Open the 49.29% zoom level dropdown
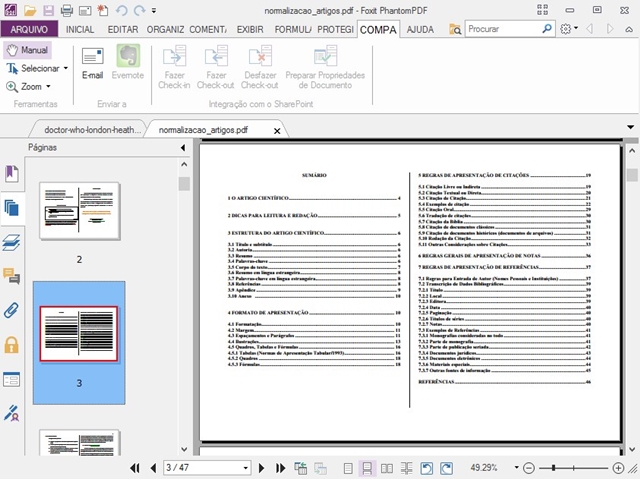The height and width of the screenshot is (479, 640). pyautogui.click(x=516, y=468)
